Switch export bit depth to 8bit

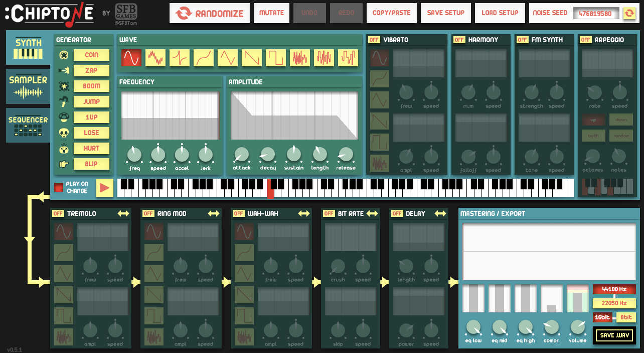point(625,317)
